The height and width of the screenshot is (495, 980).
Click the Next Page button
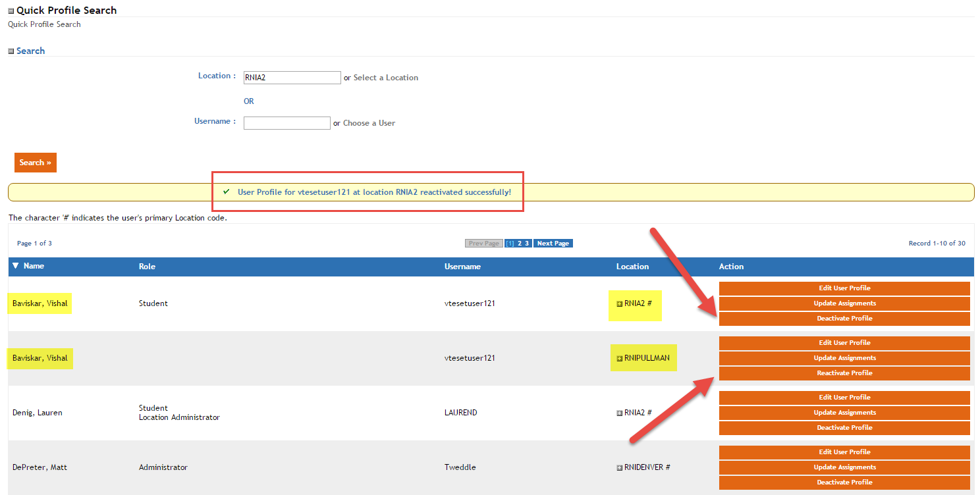(x=553, y=244)
